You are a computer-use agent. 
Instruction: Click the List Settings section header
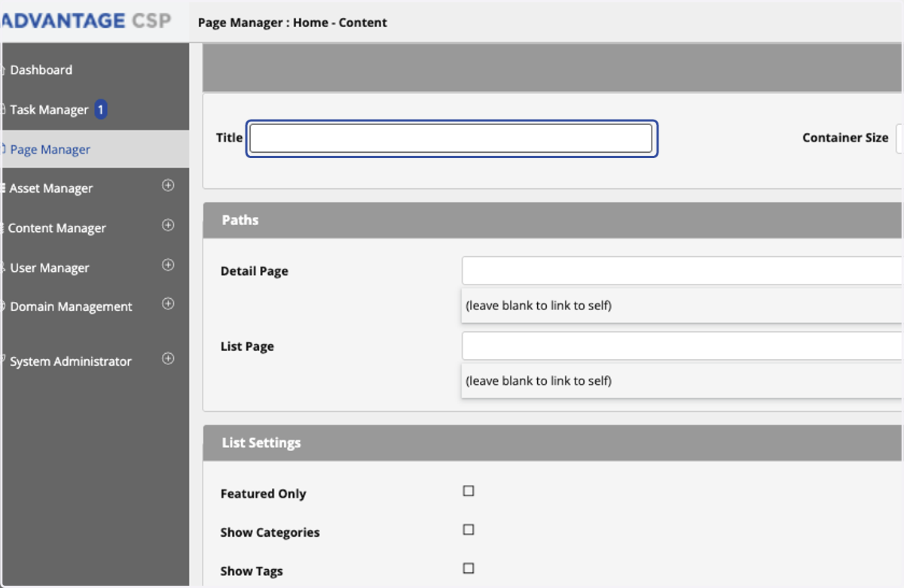(553, 443)
